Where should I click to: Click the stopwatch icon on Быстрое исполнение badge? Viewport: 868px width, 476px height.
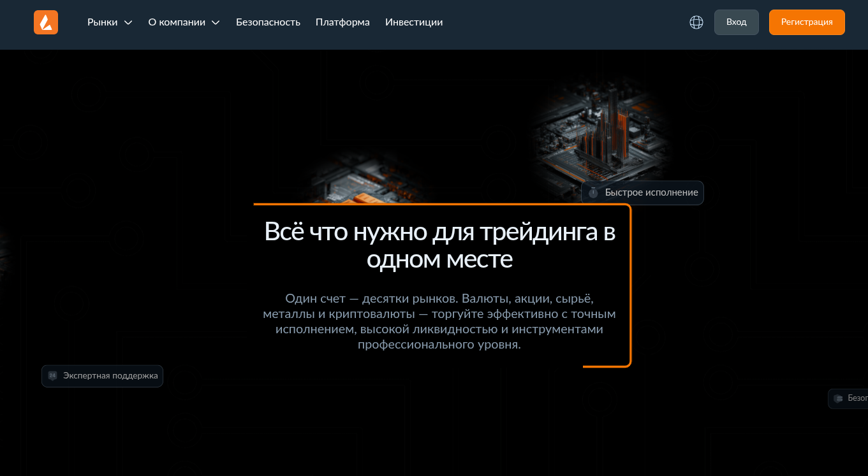coord(594,192)
